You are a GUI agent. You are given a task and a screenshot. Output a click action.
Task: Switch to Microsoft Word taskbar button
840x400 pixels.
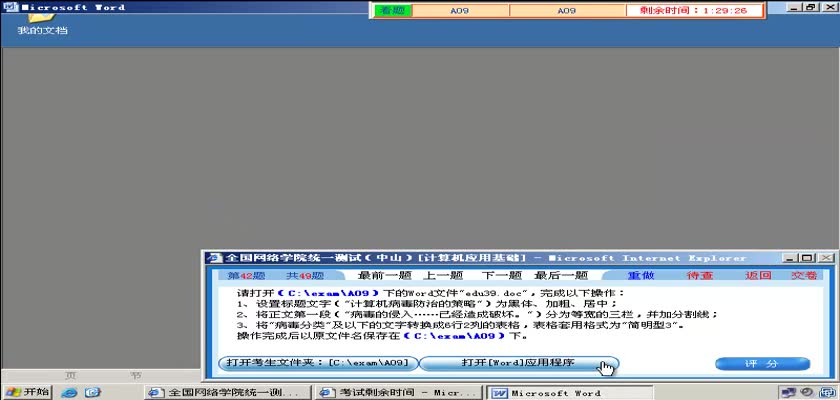point(569,393)
